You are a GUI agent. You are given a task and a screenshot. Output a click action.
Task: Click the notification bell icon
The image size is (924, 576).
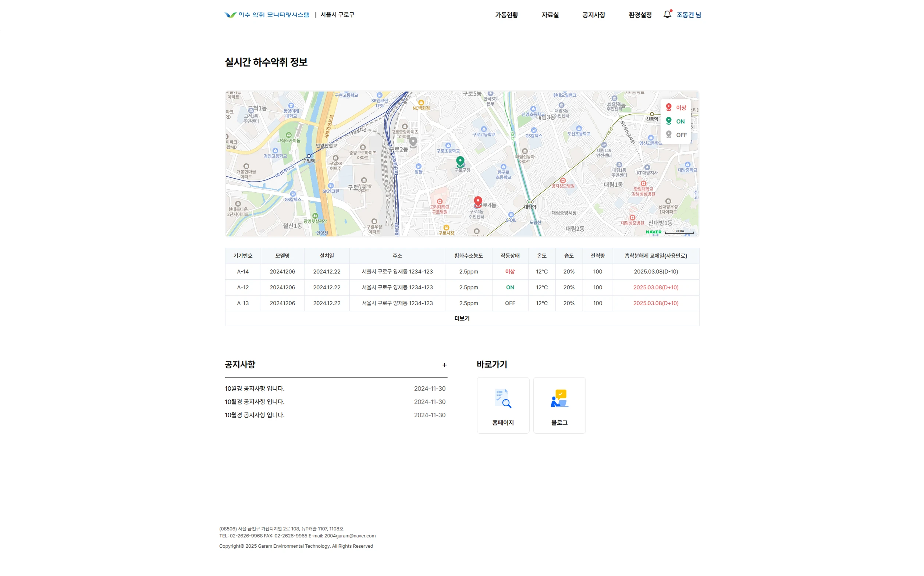point(667,14)
